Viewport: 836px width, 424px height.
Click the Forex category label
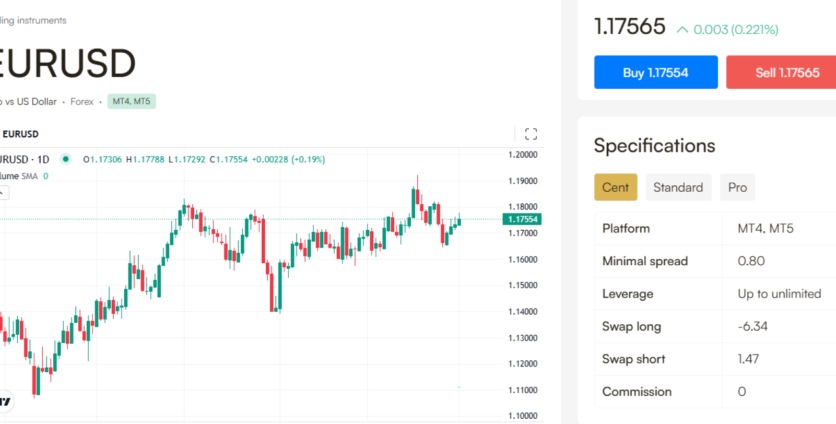(x=83, y=101)
